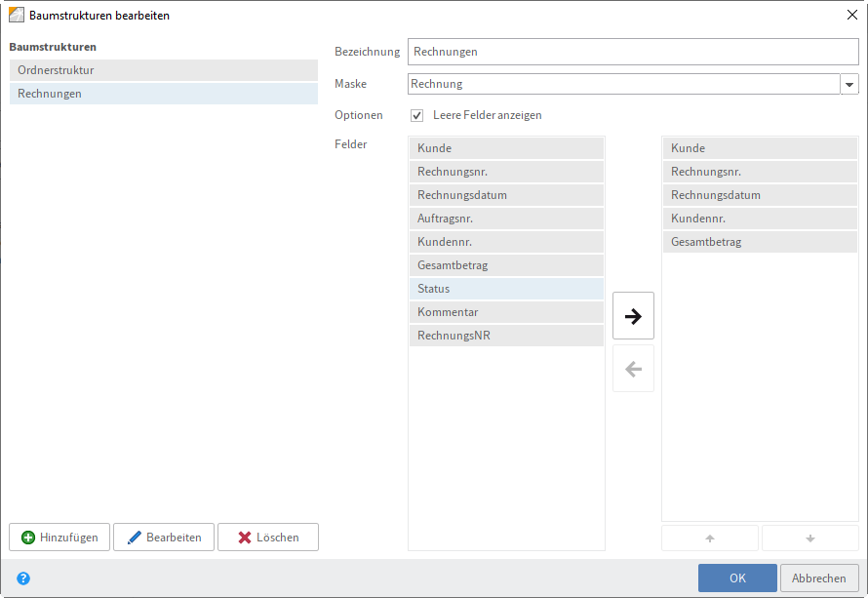Cancel the dialog with Abbrechen
This screenshot has height=598, width=868.
(819, 578)
